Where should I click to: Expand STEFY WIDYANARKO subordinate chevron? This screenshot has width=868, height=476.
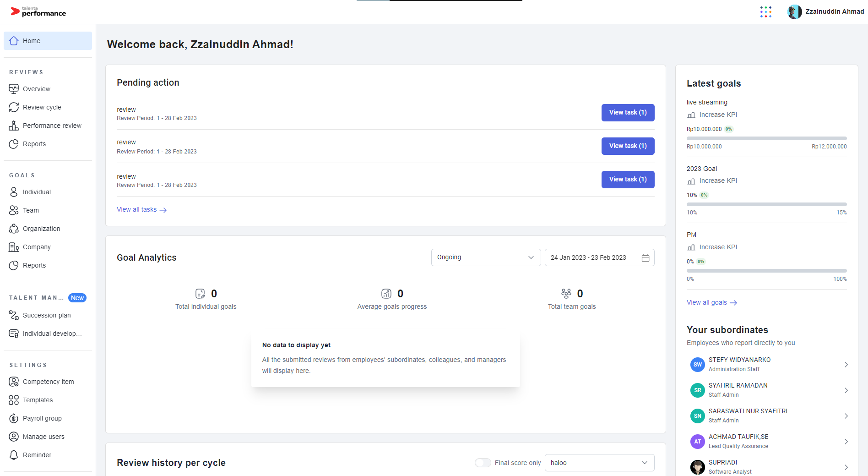846,365
